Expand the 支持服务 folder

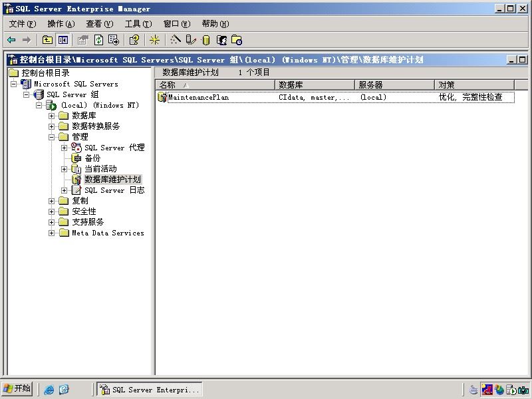(52, 222)
